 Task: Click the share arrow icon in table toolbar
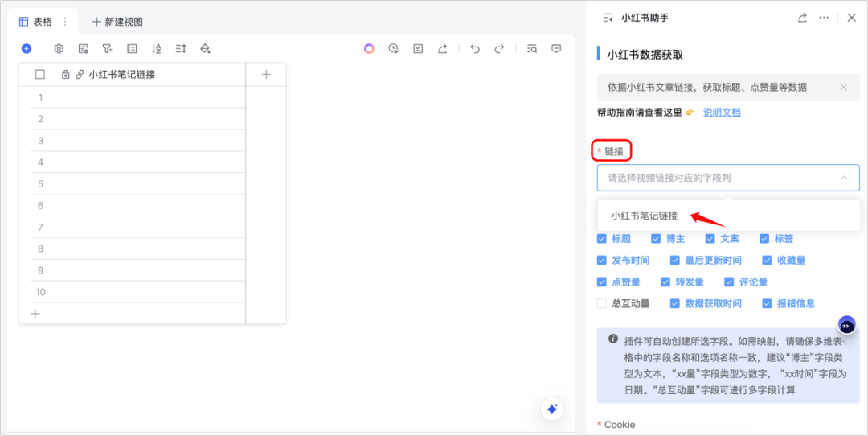click(442, 49)
